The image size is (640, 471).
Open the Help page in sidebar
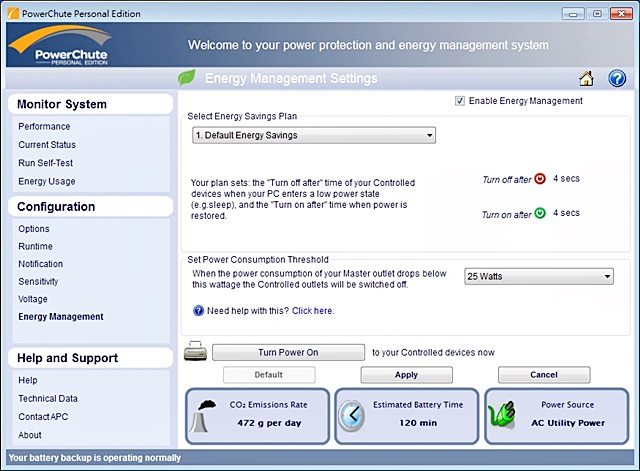[x=28, y=380]
